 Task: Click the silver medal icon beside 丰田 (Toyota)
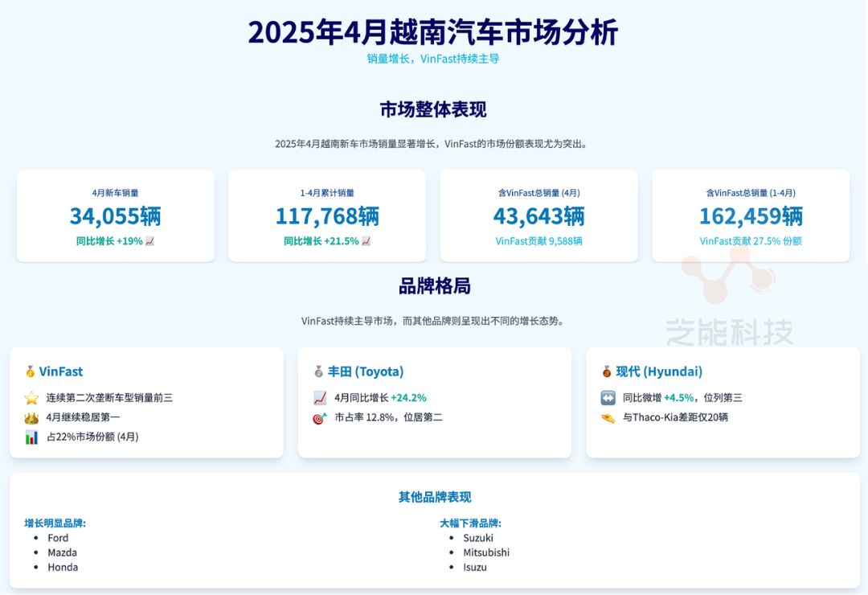click(318, 371)
